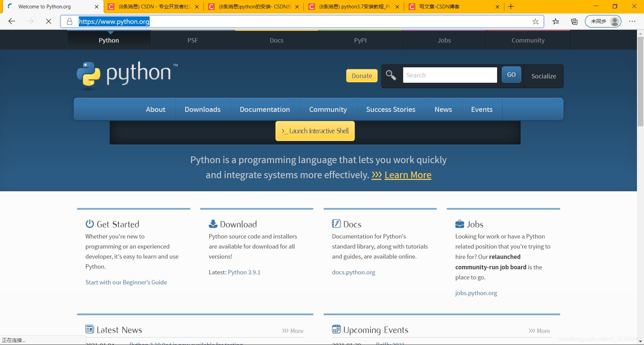Open Start with our Beginner's Guide link

click(x=126, y=282)
